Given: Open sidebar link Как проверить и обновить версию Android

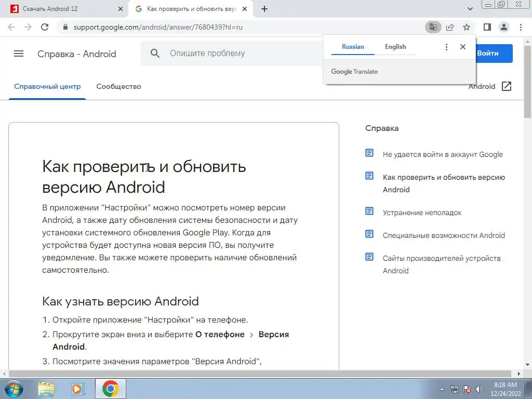Looking at the screenshot, I should coord(444,183).
